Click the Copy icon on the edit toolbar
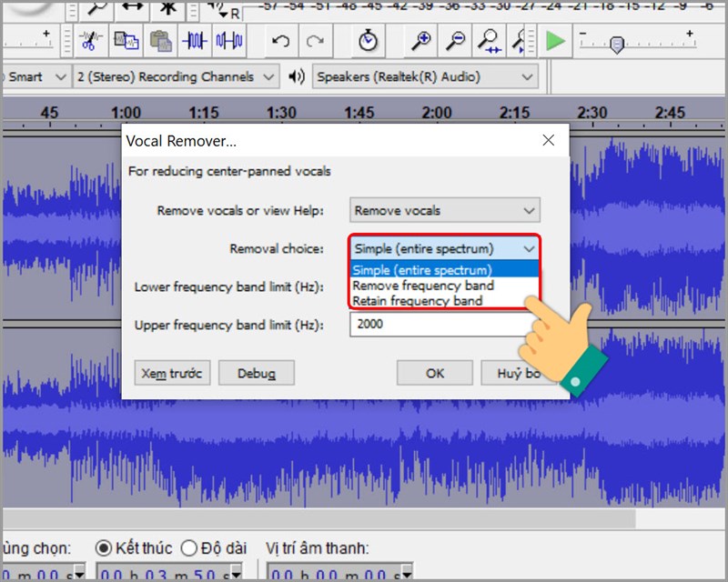 [127, 42]
